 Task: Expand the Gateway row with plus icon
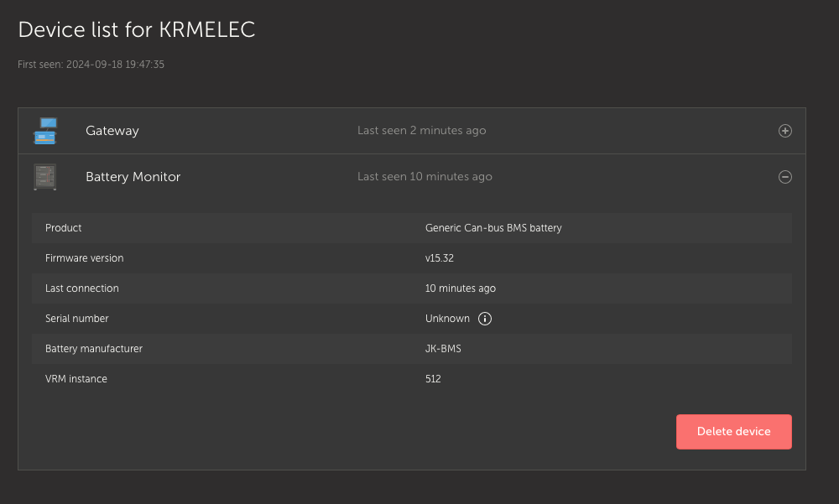(x=785, y=131)
